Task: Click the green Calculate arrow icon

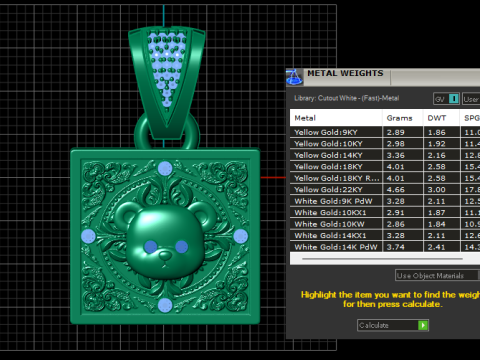Action: coord(423,325)
